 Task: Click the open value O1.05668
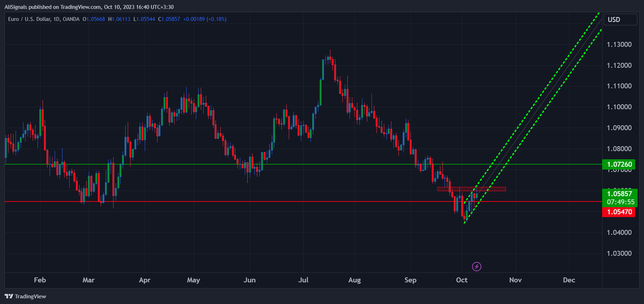94,19
